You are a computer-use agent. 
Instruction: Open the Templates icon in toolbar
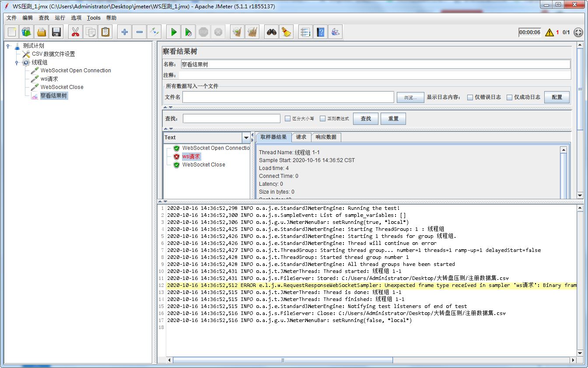27,32
